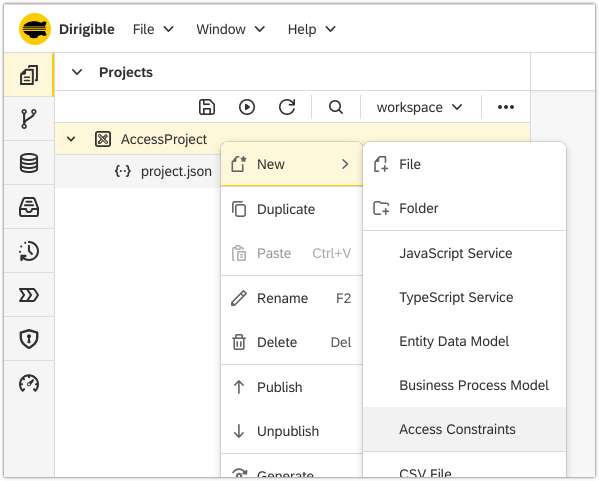Open the workspace selector dropdown
This screenshot has height=481, width=599.
pyautogui.click(x=419, y=107)
